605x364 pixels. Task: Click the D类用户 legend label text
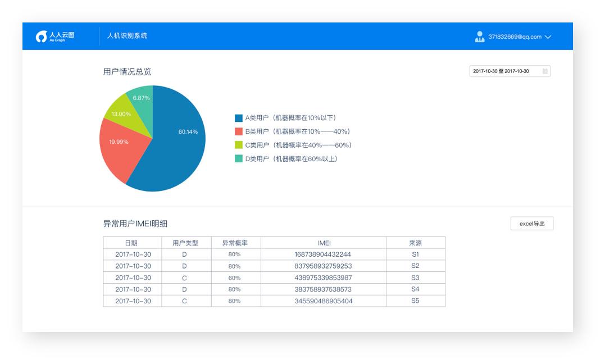click(292, 158)
